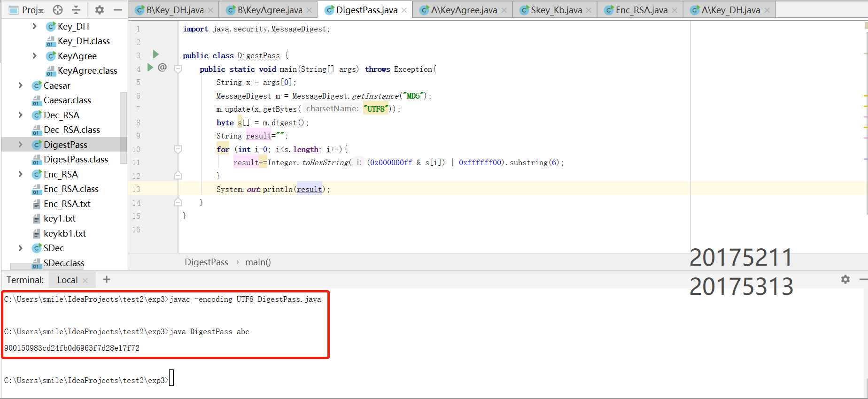Collapse fold end marker at line 12
The height and width of the screenshot is (399, 868).
tap(178, 176)
